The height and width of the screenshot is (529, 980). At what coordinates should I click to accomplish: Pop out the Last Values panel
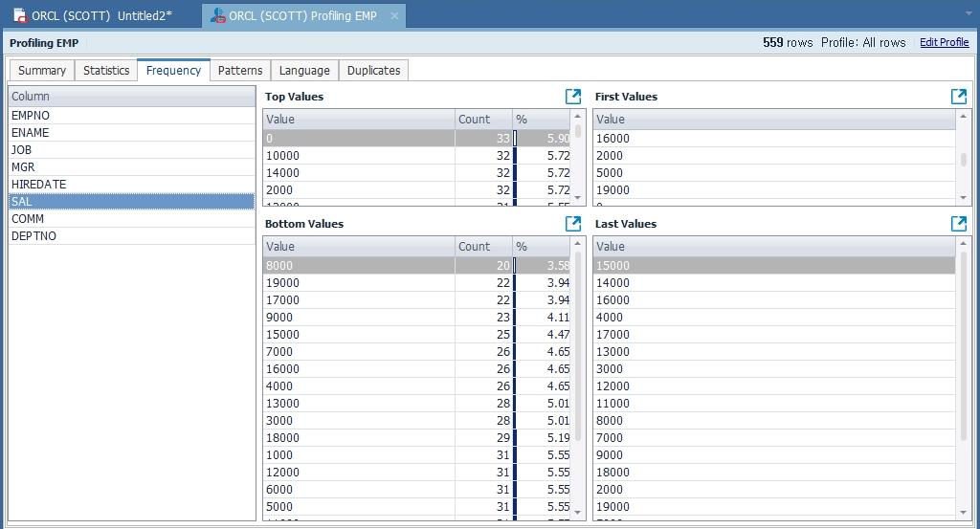point(958,224)
